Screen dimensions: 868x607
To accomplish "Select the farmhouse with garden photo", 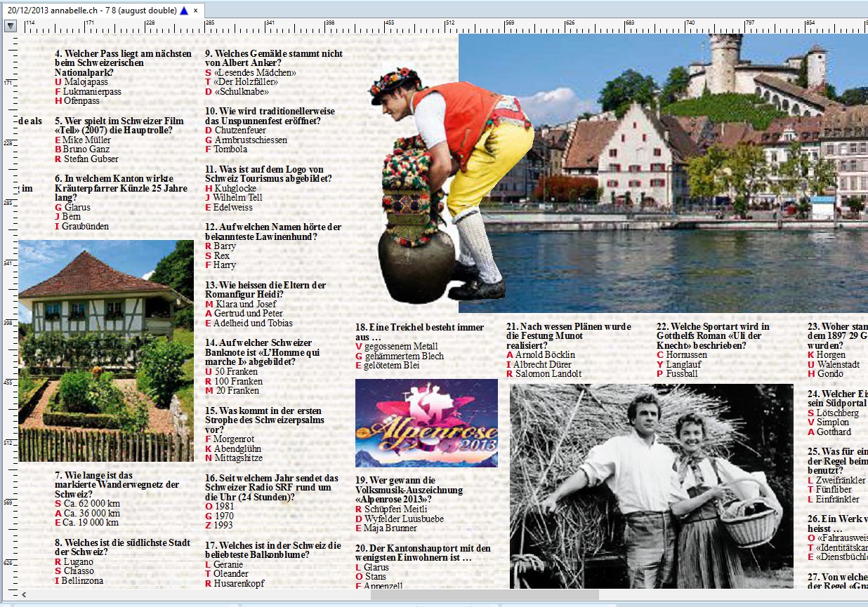I will [x=106, y=351].
